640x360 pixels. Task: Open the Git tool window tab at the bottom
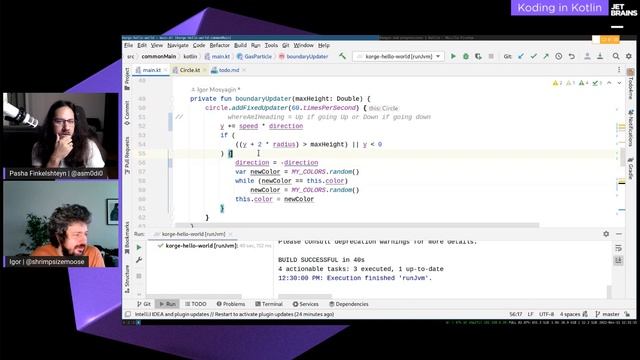pos(144,304)
